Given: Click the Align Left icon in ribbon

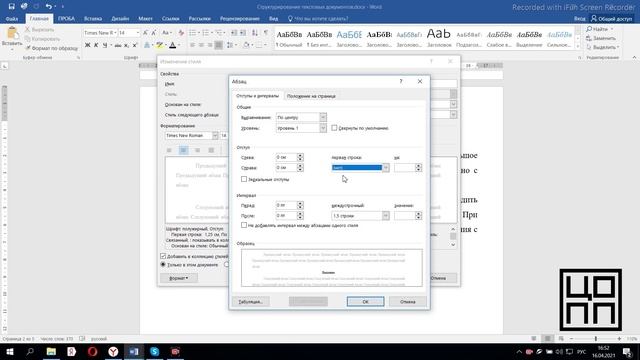Looking at the screenshot, I should click(x=192, y=45).
